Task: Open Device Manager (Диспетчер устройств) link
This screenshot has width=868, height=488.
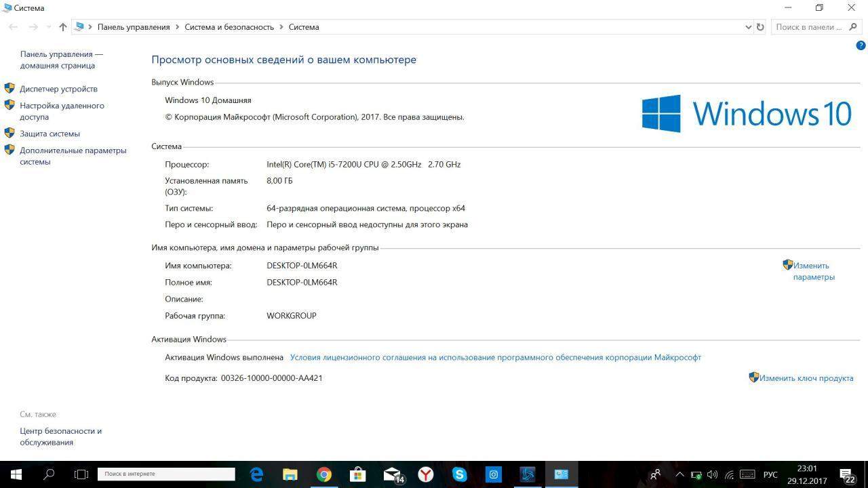Action: click(x=58, y=89)
